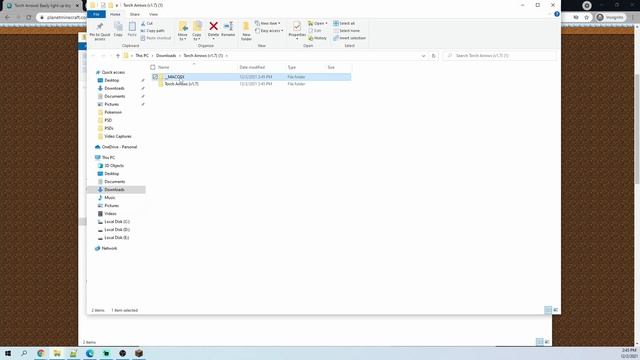Image resolution: width=640 pixels, height=360 pixels.
Task: Create a New folder
Action: tap(246, 31)
